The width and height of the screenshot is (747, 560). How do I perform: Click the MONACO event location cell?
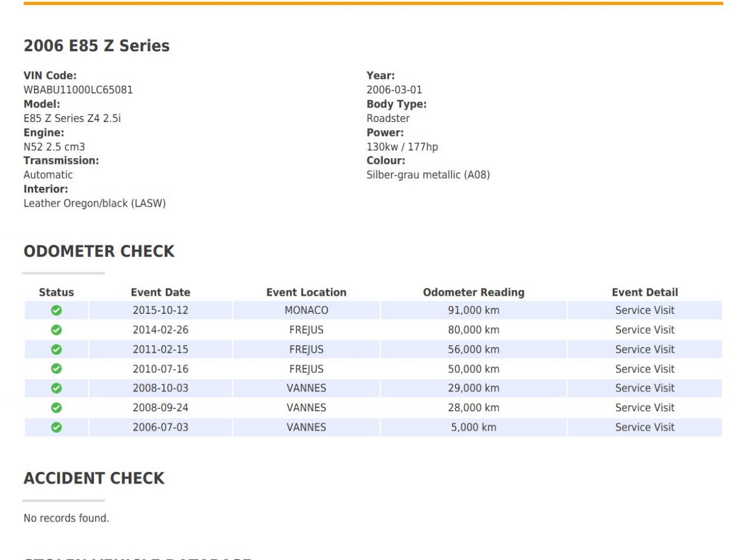click(x=306, y=310)
